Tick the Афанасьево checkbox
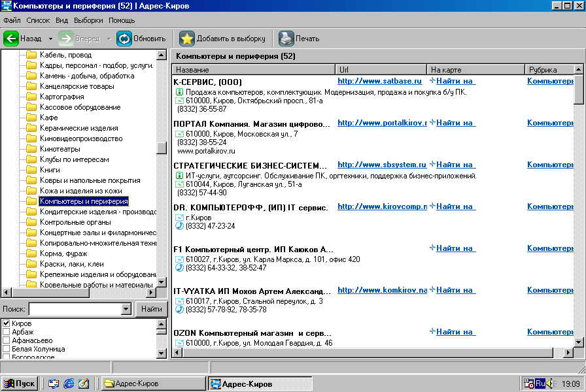 click(x=7, y=341)
